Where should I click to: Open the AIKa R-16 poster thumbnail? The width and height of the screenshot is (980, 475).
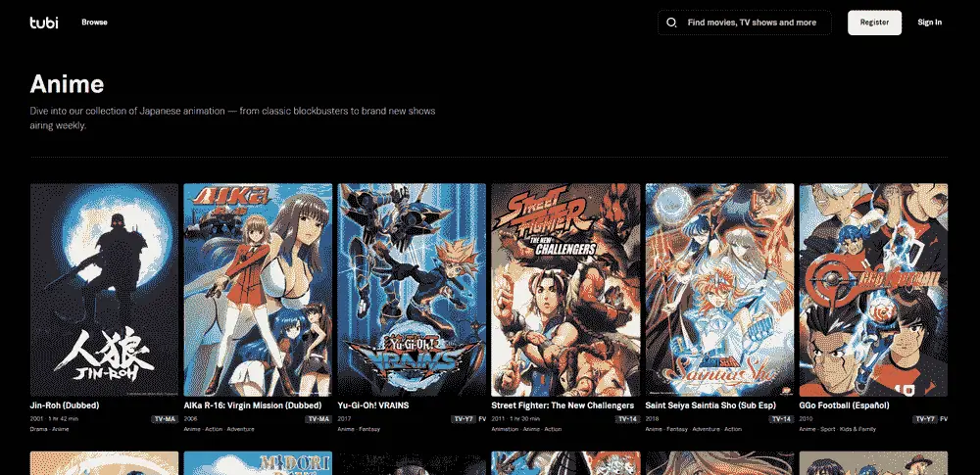[x=258, y=290]
